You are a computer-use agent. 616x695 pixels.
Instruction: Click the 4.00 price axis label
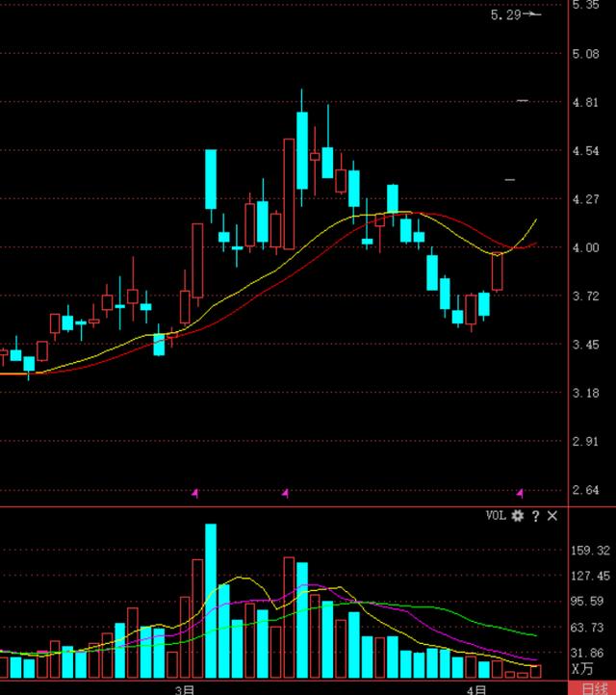[586, 248]
